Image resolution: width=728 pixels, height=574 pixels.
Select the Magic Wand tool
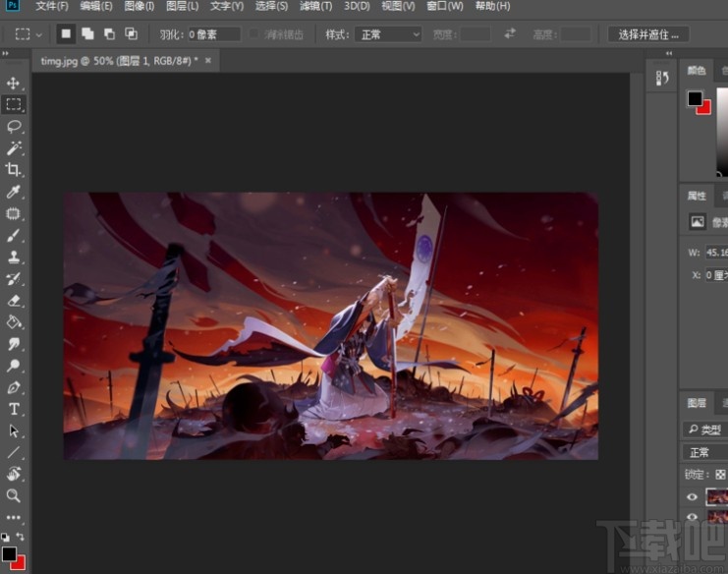[13, 148]
